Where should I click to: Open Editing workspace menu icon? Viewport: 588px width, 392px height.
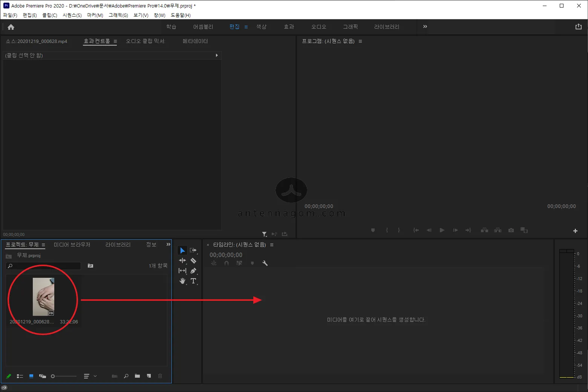tap(246, 27)
